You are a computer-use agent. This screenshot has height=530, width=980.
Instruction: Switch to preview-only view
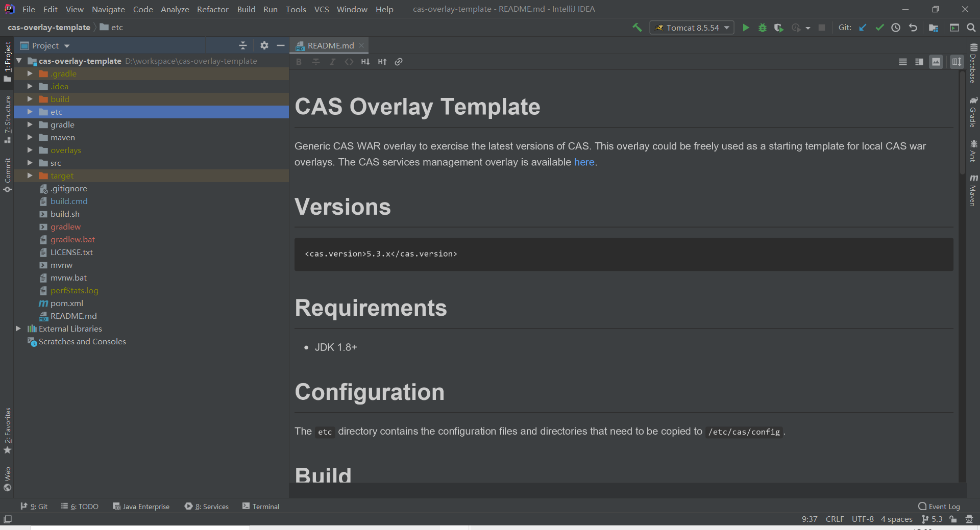[936, 62]
